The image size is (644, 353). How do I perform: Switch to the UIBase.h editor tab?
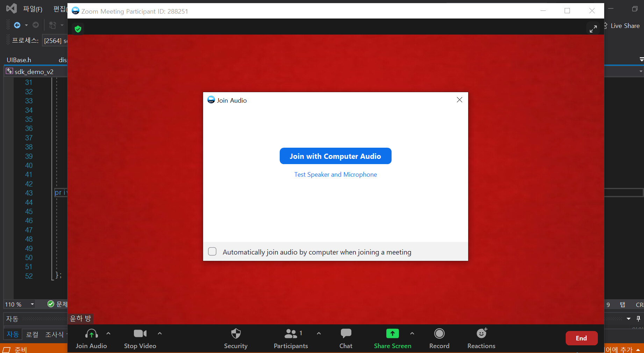[x=19, y=60]
